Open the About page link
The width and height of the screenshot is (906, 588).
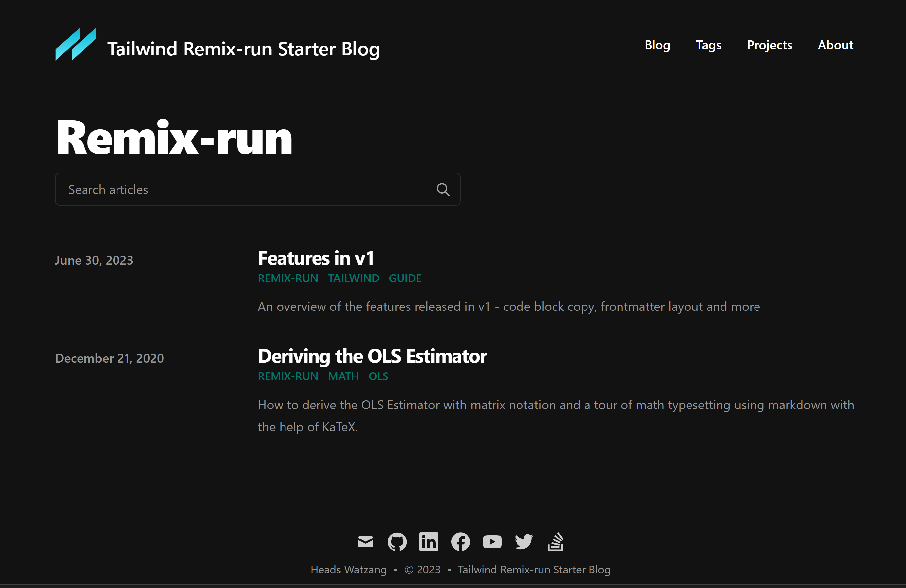coord(835,45)
